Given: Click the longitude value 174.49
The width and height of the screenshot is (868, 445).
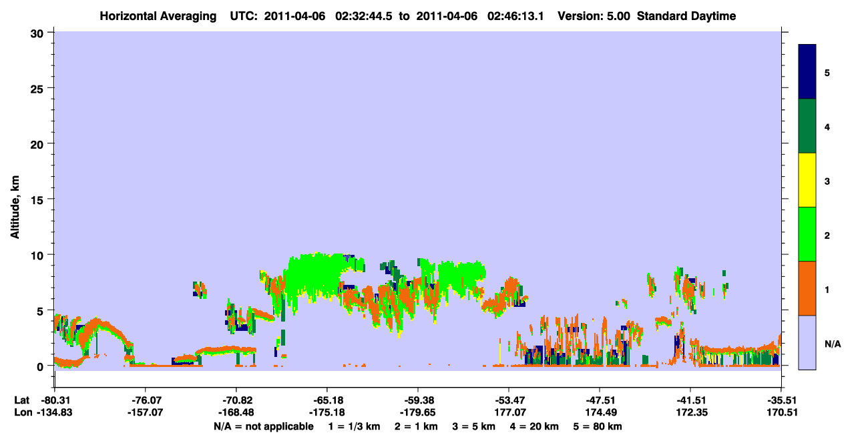Looking at the screenshot, I should click(x=600, y=412).
